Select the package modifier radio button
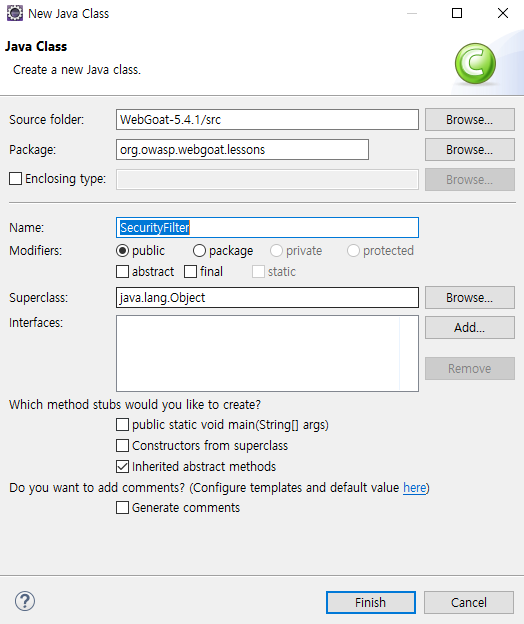524x624 pixels. 199,251
